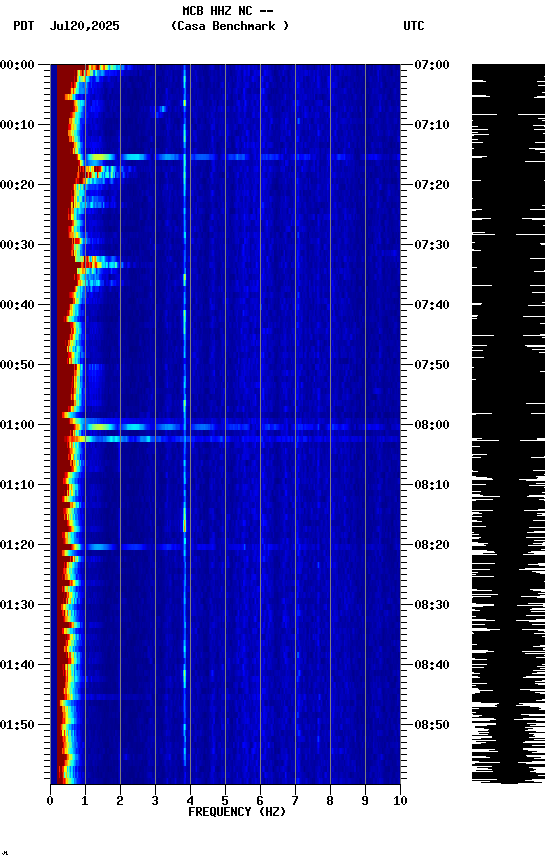Click the 01:30 PDT time label
Image resolution: width=552 pixels, height=864 pixels.
coord(17,605)
